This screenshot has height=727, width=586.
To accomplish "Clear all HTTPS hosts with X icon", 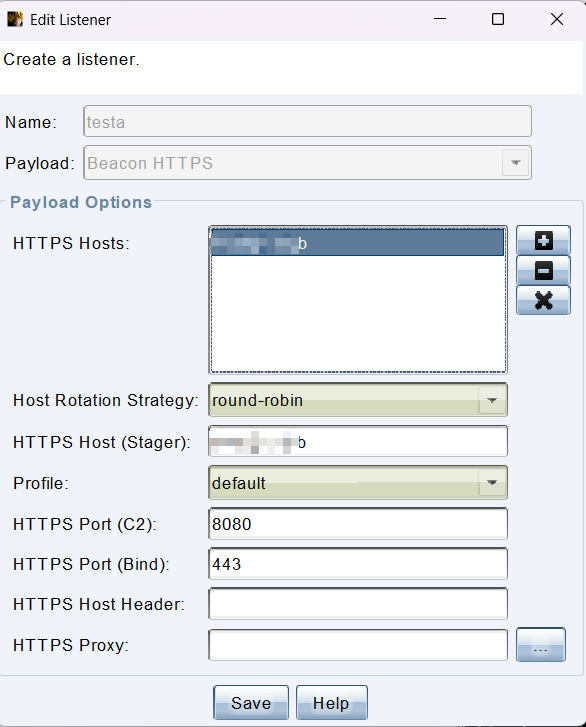I will point(543,300).
